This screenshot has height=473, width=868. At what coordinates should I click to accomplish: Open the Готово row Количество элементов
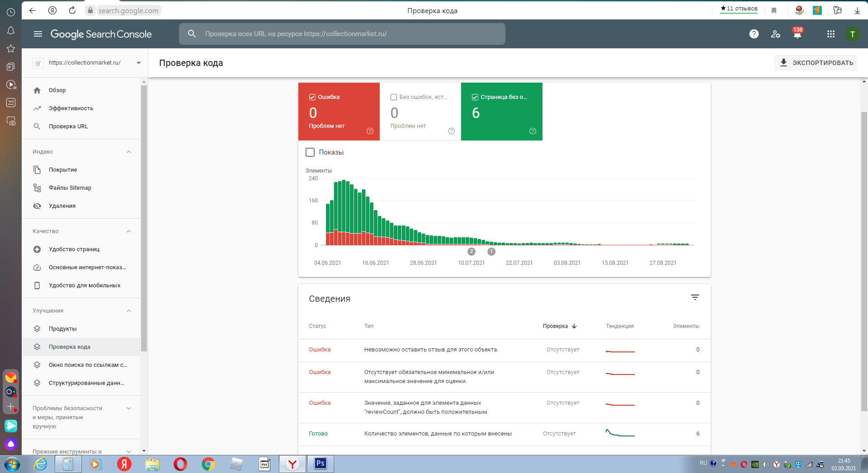coord(504,434)
